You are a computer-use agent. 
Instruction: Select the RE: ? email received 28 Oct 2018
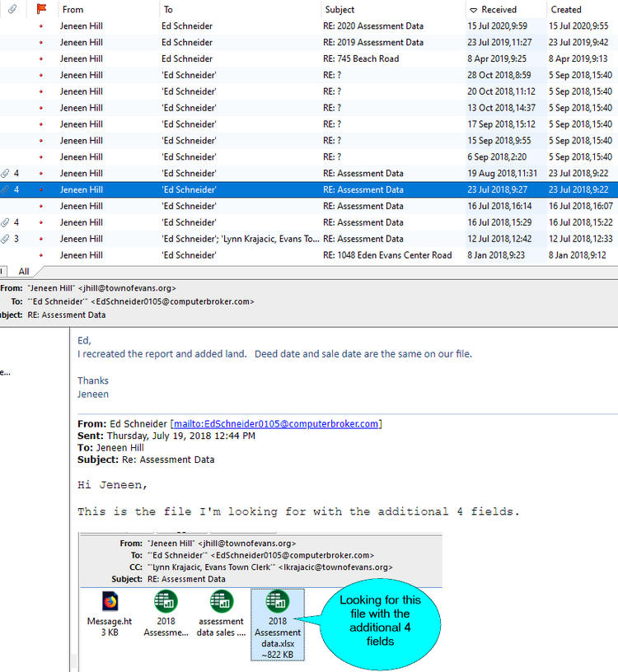[309, 75]
